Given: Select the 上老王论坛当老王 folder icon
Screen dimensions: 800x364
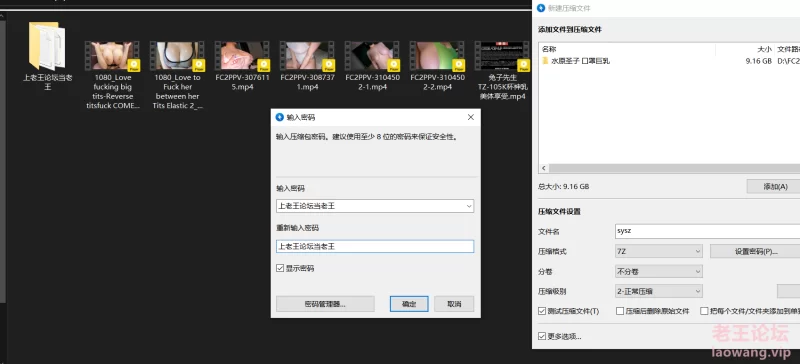Looking at the screenshot, I should pyautogui.click(x=47, y=46).
